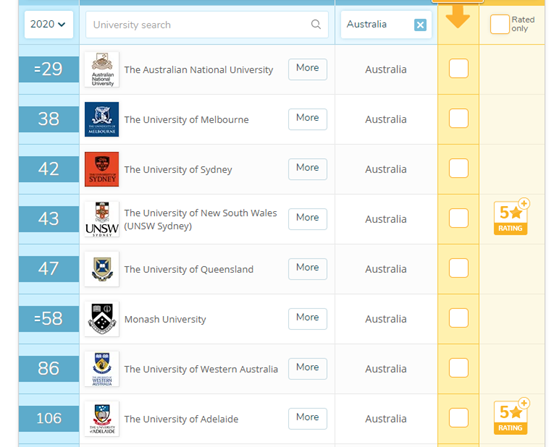This screenshot has height=447, width=554.
Task: Click More for University of Queensland
Action: click(307, 269)
